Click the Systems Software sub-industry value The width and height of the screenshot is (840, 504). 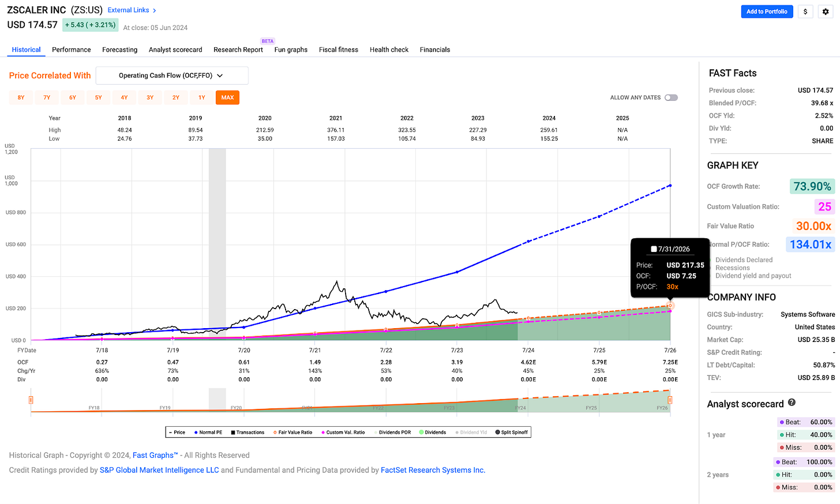(x=808, y=314)
